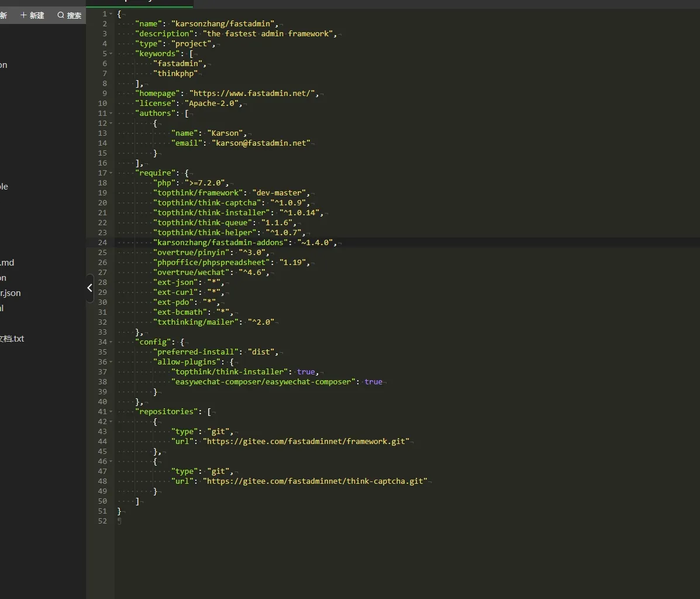Click the "txthinking/mailer" dependency key
The width and height of the screenshot is (700, 599).
click(195, 322)
